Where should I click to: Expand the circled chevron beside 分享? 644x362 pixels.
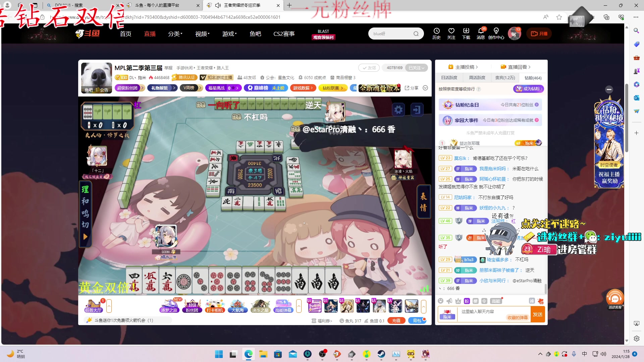click(425, 88)
